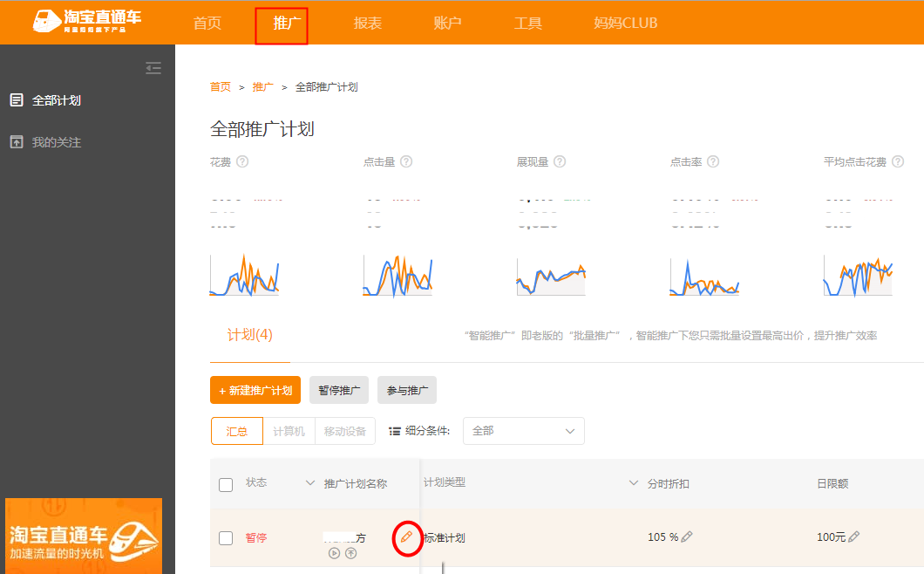The image size is (924, 574).
Task: Open 我的关注 in the sidebar
Action: 56,142
